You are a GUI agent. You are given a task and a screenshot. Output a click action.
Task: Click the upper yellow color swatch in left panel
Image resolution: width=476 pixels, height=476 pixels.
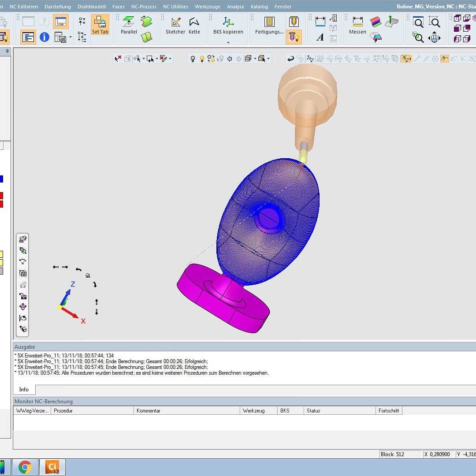pyautogui.click(x=1, y=254)
